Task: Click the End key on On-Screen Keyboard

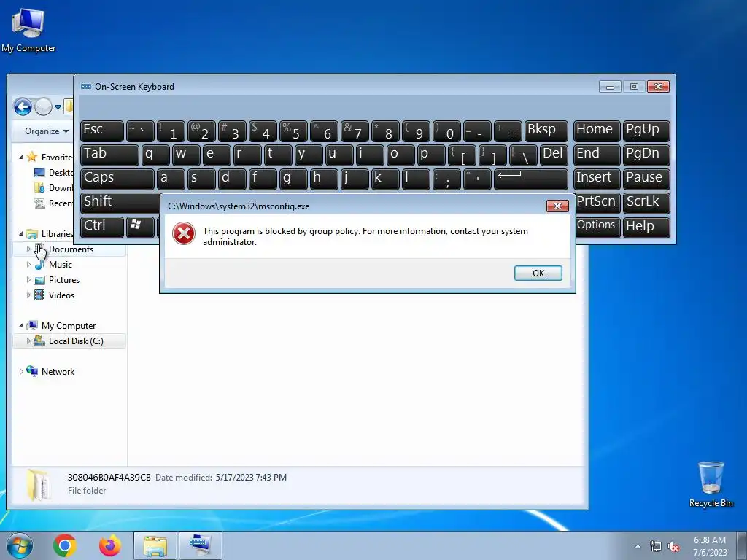Action: [x=597, y=155]
